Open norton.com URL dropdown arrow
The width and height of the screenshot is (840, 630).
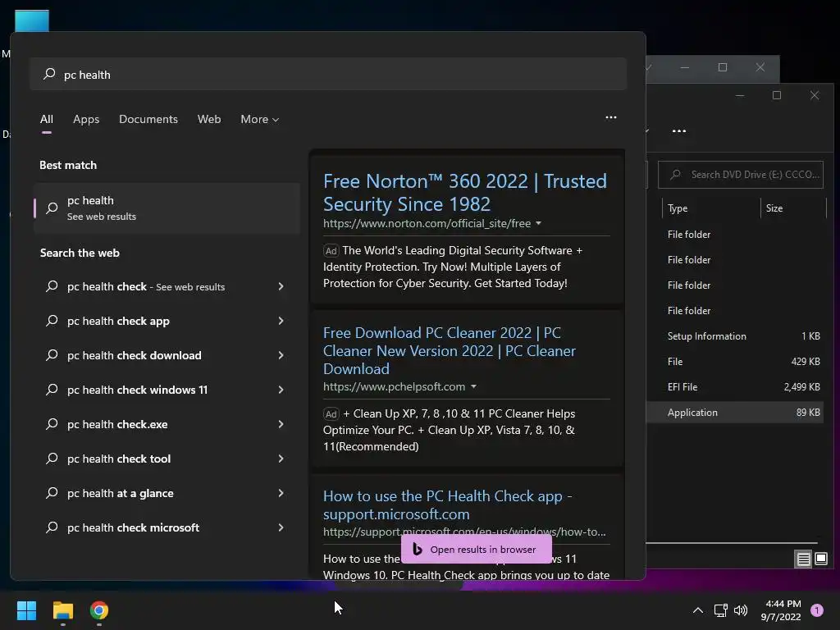pos(538,223)
